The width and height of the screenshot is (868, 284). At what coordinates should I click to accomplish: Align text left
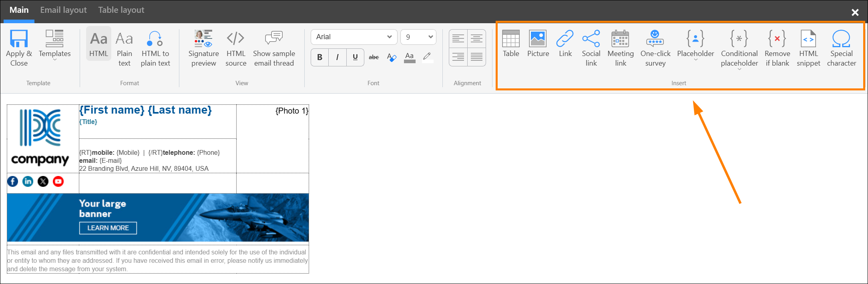point(458,38)
